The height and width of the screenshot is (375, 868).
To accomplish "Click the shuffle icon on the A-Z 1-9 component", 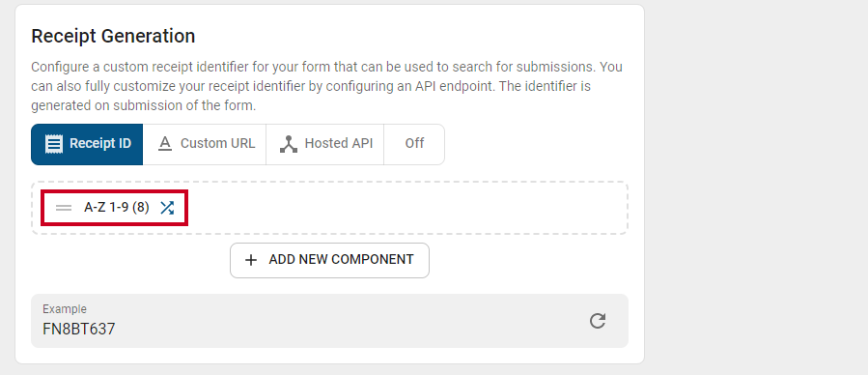I will pyautogui.click(x=167, y=208).
